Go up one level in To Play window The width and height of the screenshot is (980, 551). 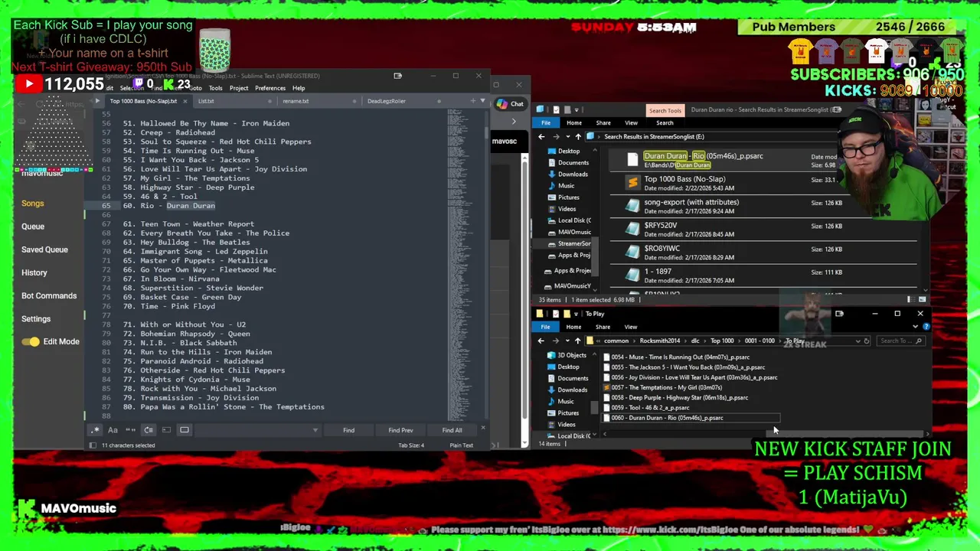pyautogui.click(x=577, y=341)
